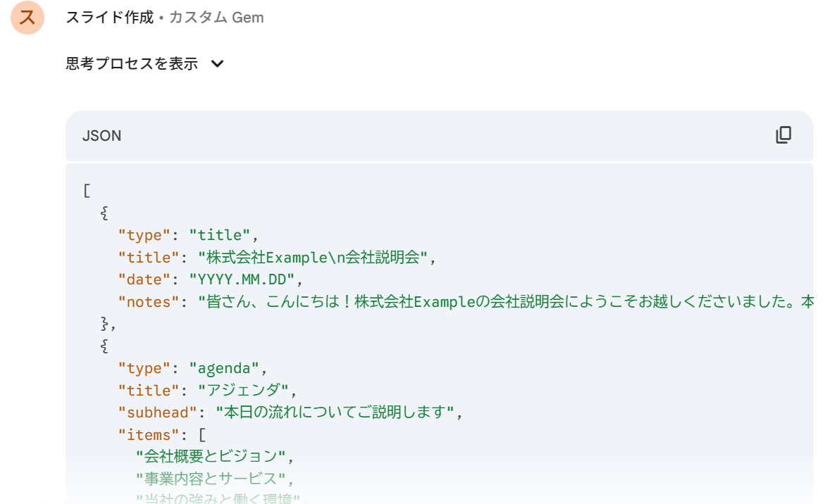Click the 事業内容とサービス list item
The height and width of the screenshot is (504, 825).
coord(211,479)
